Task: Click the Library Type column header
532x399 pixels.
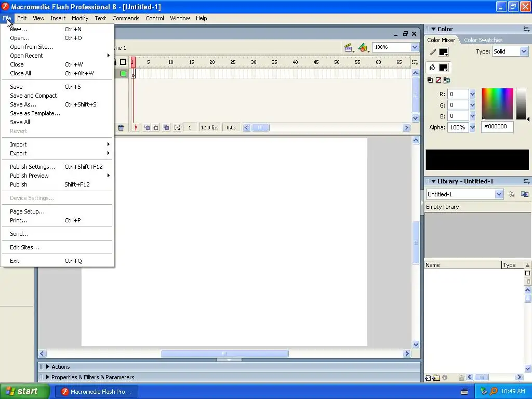Action: point(513,265)
